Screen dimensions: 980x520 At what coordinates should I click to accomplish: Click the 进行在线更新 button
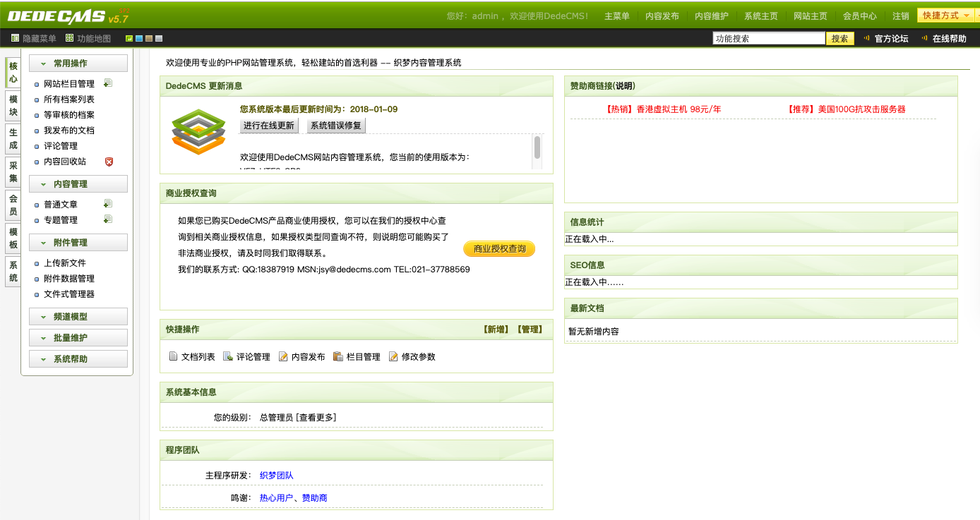coord(269,126)
